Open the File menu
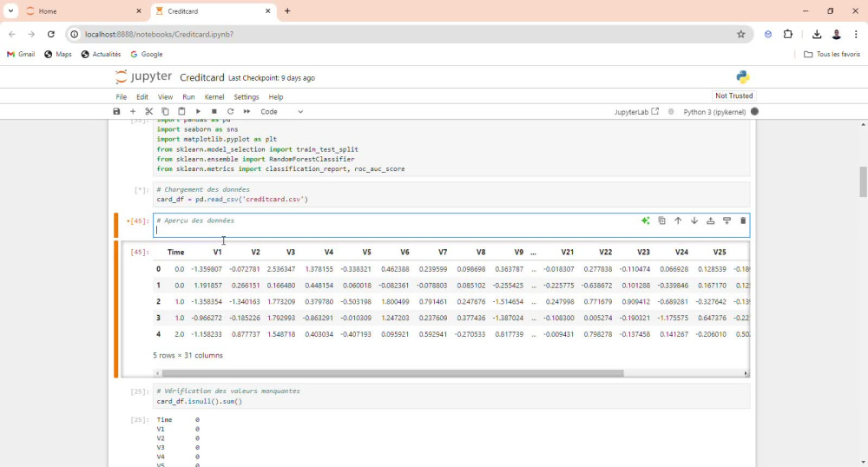 coord(122,97)
